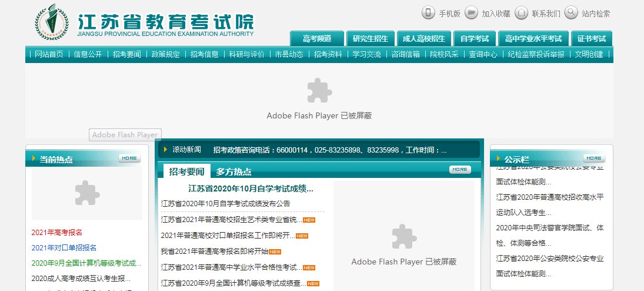
Task: Open 纪检监察投诉举报 in navigation bar
Action: 536,54
